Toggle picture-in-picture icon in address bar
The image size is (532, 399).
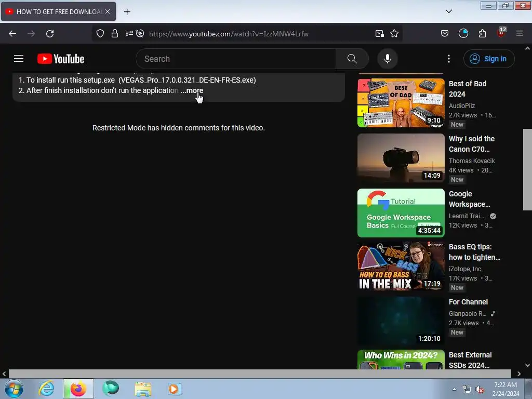point(380,33)
